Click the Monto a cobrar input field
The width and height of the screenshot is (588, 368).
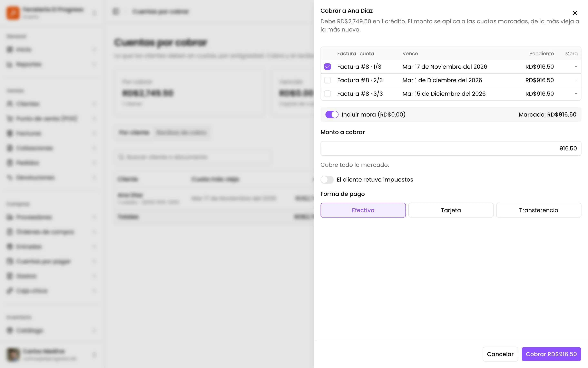pyautogui.click(x=451, y=148)
